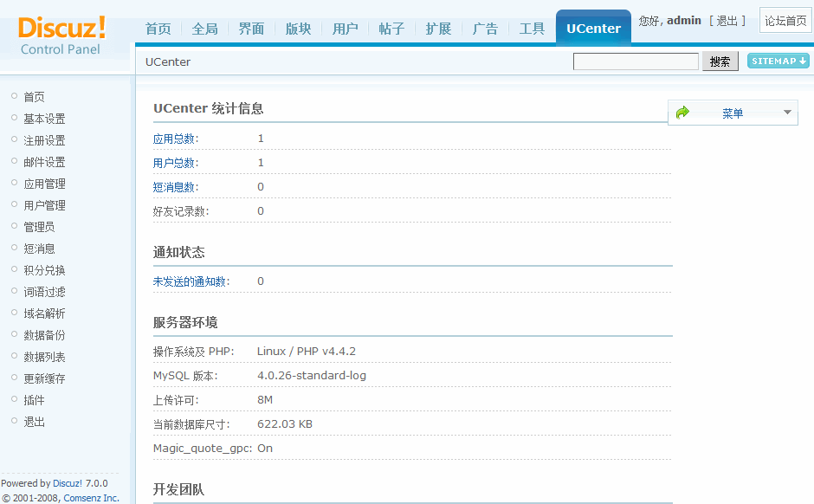Click the Discuz! Control Panel logo
This screenshot has width=814, height=504.
pos(61,35)
